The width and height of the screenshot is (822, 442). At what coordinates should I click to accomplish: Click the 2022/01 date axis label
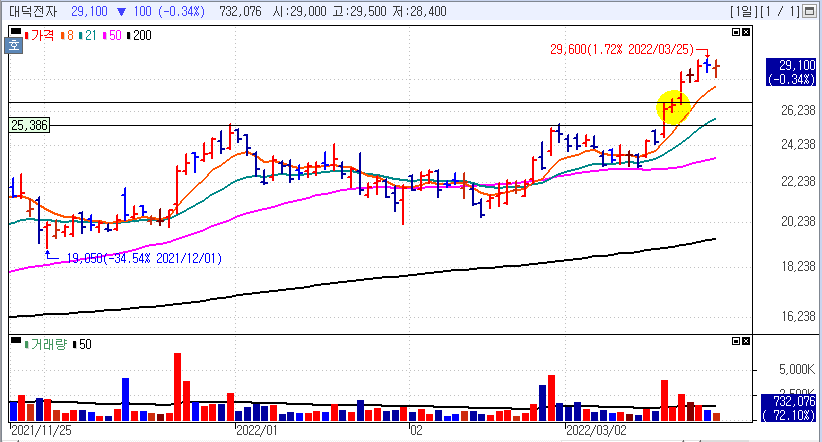[x=256, y=430]
